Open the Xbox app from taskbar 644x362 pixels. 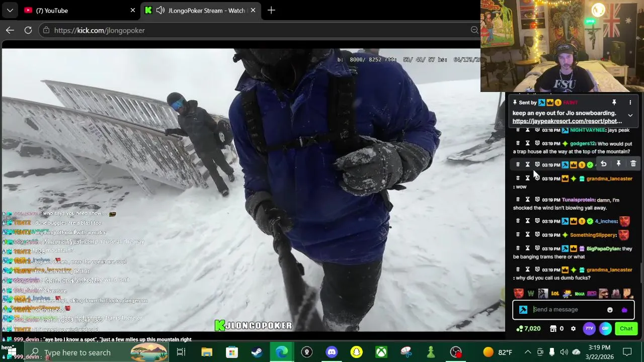pos(381,352)
